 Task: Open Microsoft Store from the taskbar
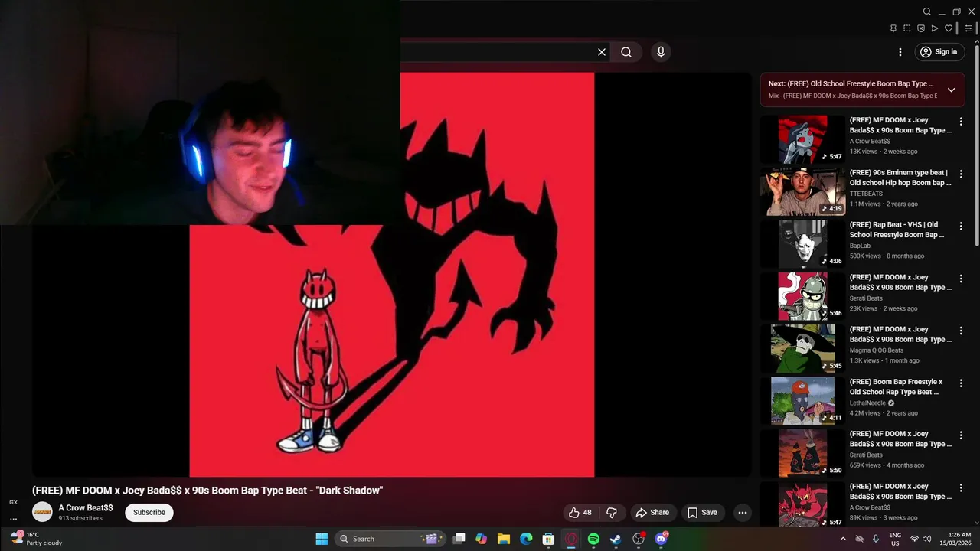[x=548, y=539]
